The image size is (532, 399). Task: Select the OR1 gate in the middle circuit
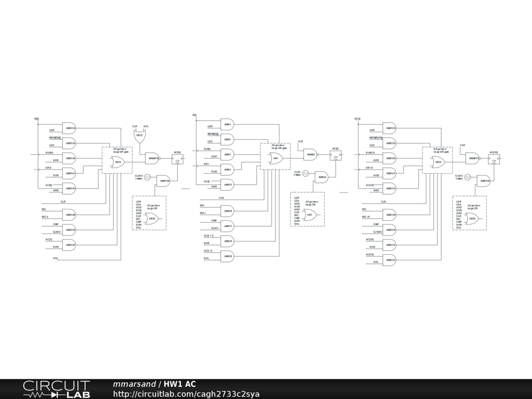click(276, 158)
